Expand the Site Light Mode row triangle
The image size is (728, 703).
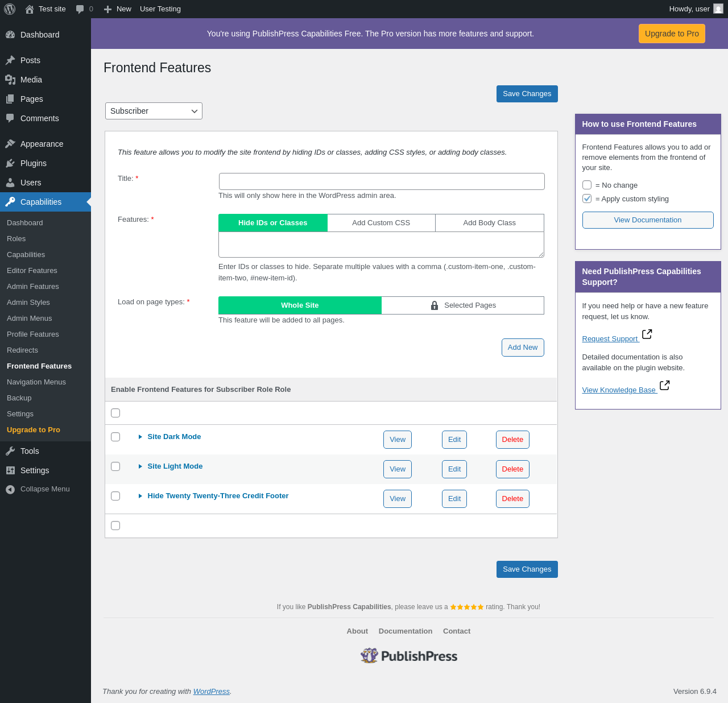click(x=140, y=466)
